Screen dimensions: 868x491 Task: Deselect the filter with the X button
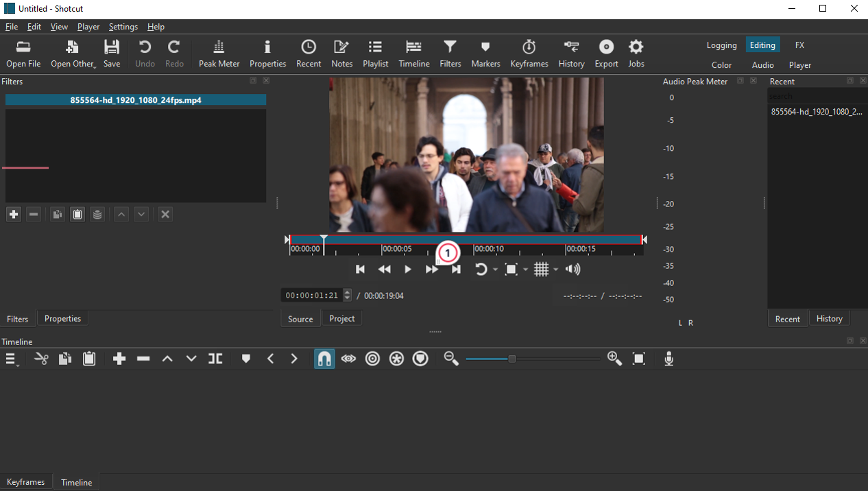coord(165,214)
